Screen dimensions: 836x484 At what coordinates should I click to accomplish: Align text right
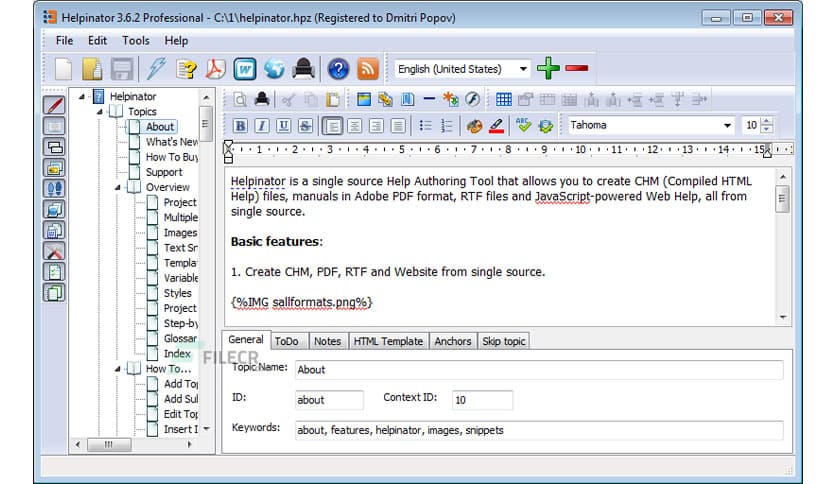376,126
